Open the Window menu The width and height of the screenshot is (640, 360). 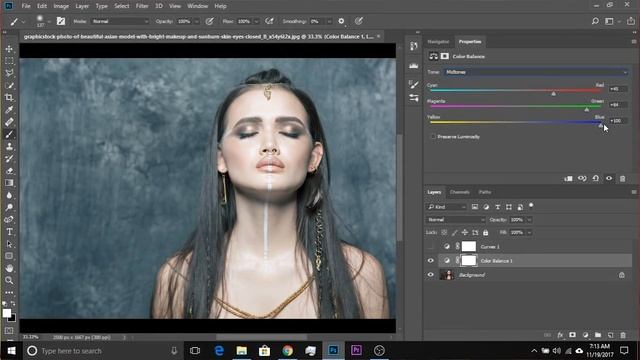pos(198,6)
